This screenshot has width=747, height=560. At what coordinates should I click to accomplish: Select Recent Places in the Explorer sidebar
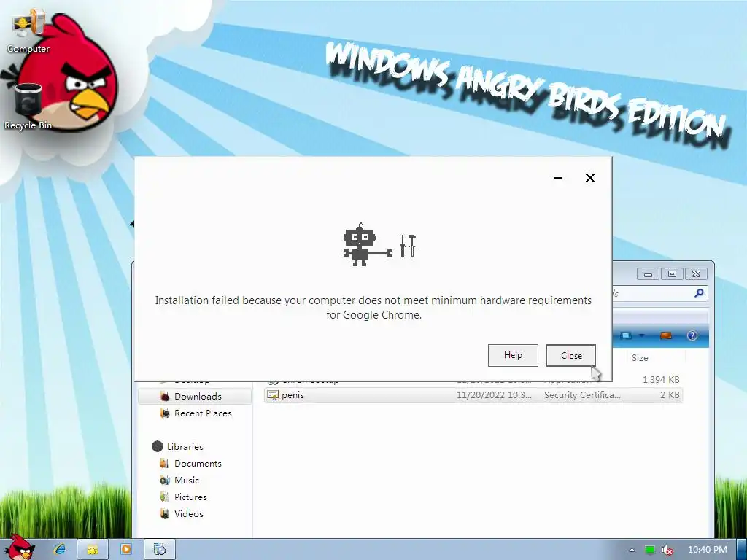pos(203,413)
